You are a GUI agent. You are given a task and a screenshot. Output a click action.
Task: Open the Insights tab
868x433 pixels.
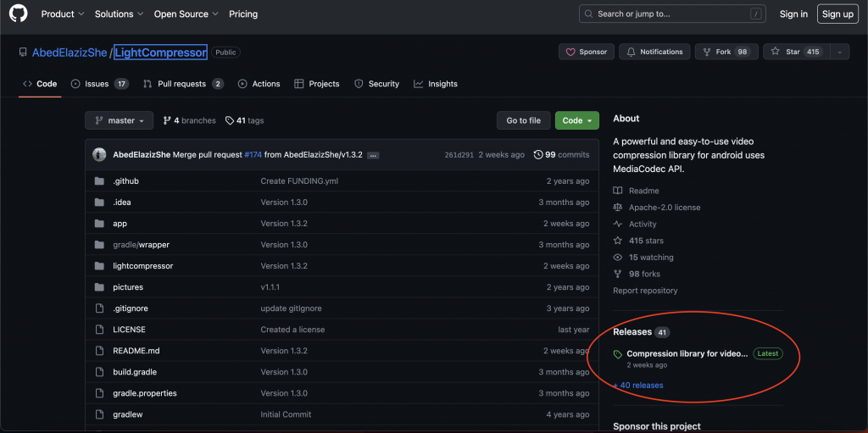click(436, 84)
